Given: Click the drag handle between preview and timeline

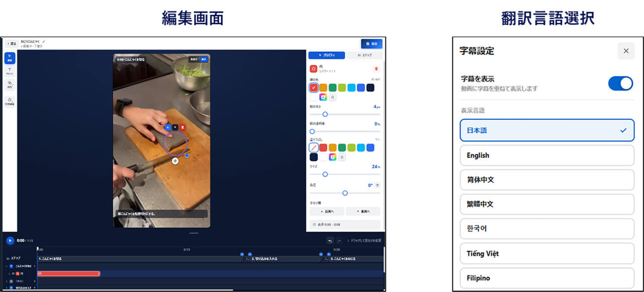Looking at the screenshot, I should (x=194, y=234).
